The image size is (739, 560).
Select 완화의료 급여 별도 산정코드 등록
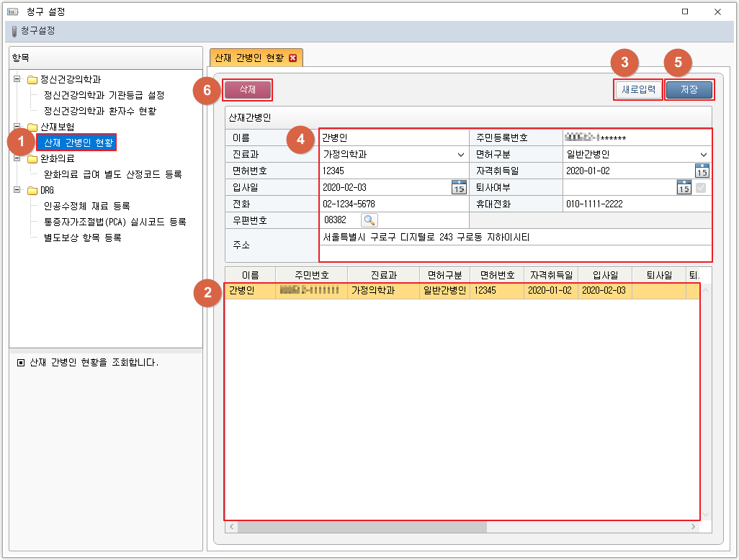click(112, 174)
